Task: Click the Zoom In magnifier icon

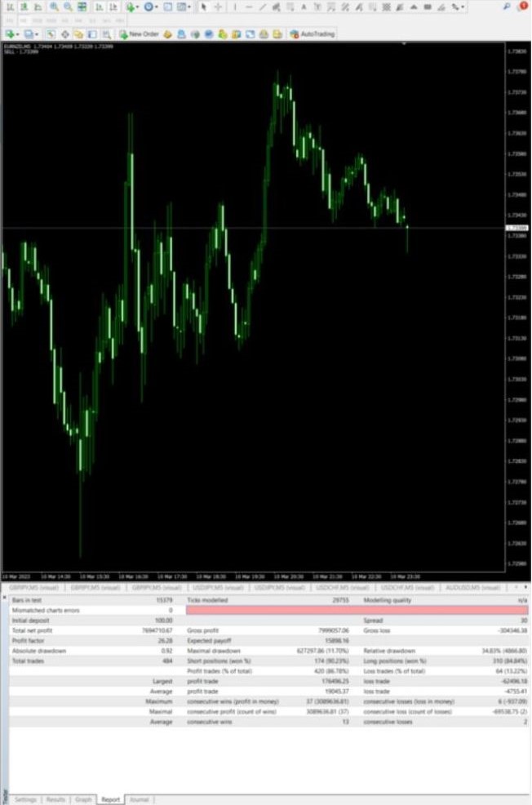Action: pyautogui.click(x=54, y=7)
